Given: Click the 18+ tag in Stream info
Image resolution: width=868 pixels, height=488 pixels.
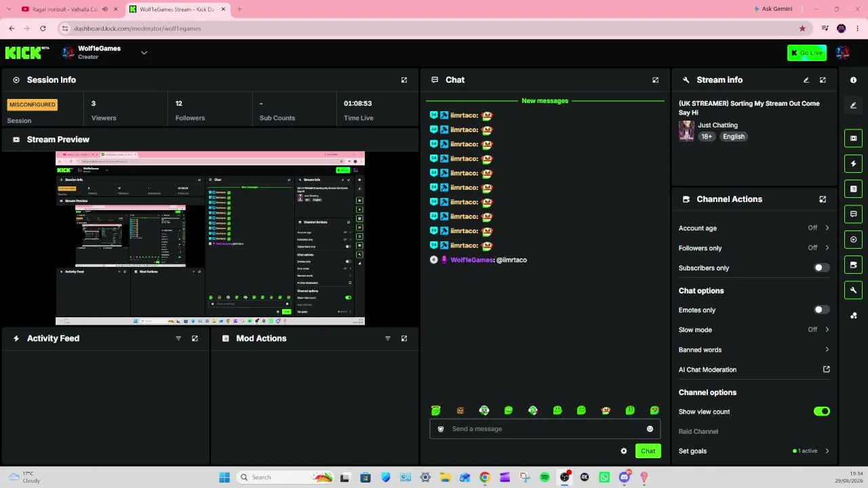Looking at the screenshot, I should point(707,137).
